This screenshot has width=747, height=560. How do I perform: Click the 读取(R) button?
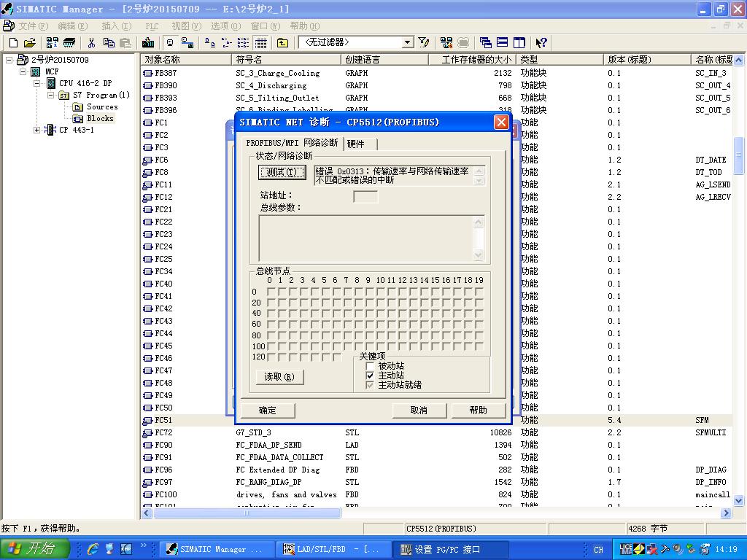tap(279, 377)
